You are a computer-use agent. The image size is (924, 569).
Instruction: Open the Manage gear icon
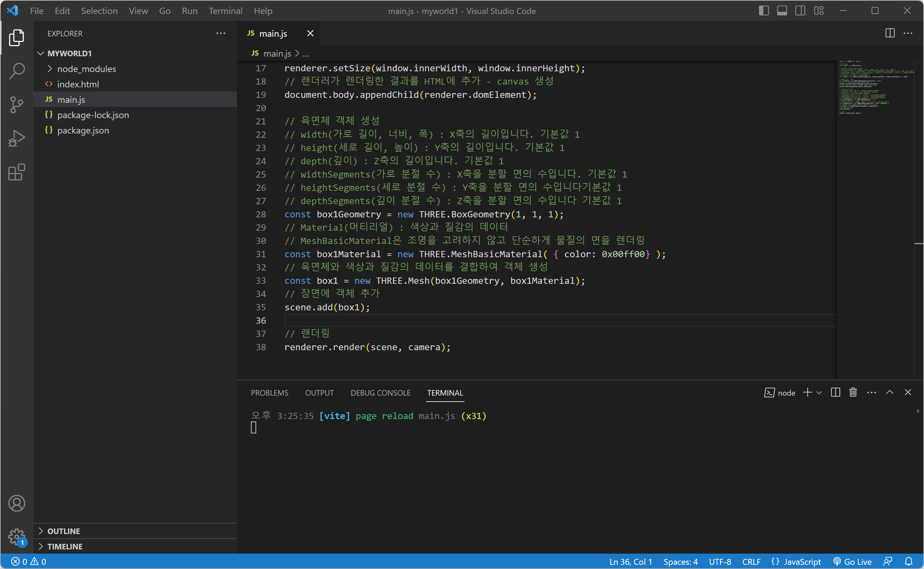point(16,536)
